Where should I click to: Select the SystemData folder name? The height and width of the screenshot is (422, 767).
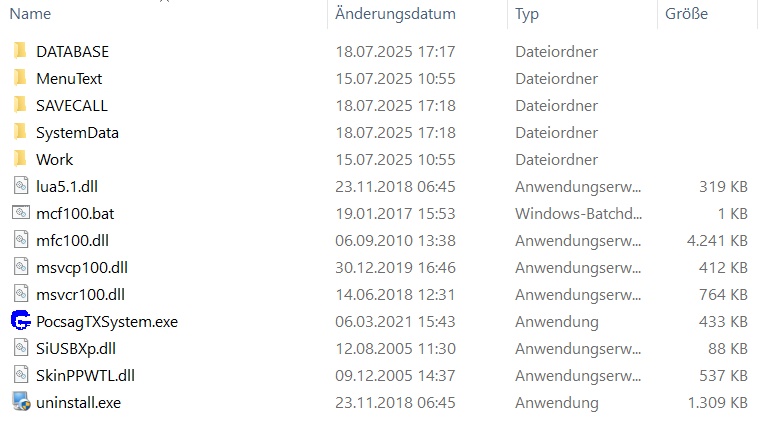(x=77, y=132)
